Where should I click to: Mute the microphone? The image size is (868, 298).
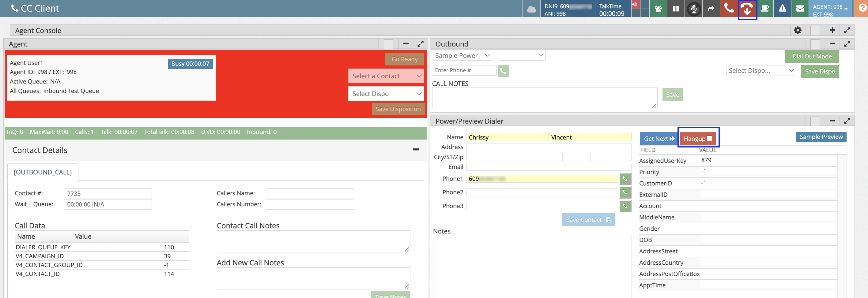click(693, 9)
